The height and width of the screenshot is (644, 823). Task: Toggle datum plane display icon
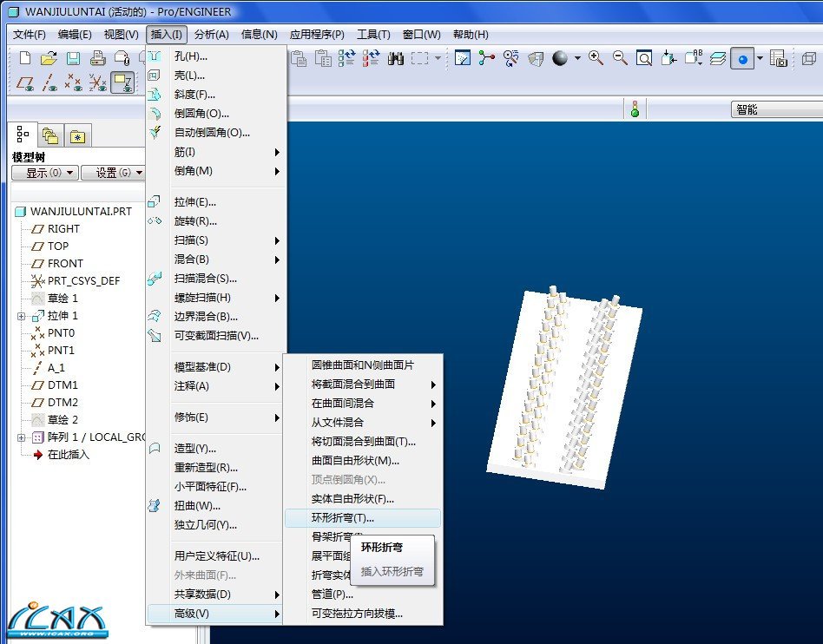pyautogui.click(x=25, y=83)
